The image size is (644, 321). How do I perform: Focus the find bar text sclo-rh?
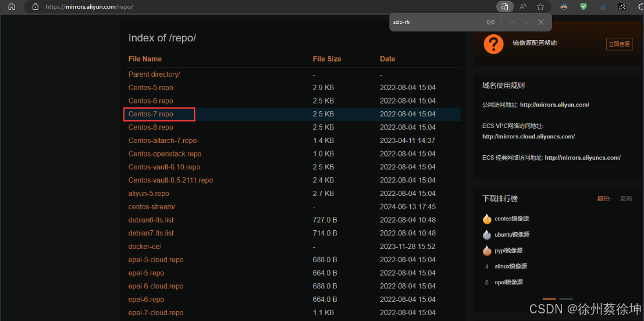coord(401,22)
